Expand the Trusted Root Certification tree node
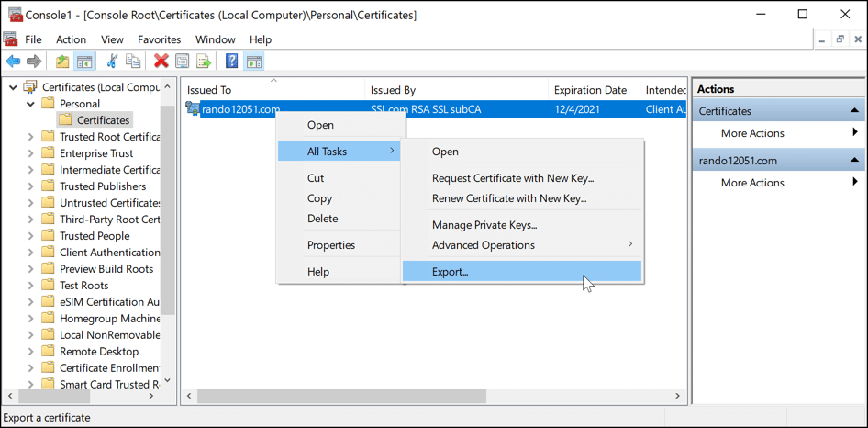 (31, 137)
